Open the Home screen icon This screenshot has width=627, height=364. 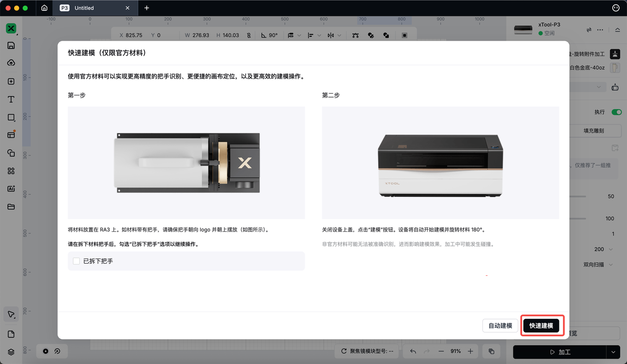click(x=45, y=8)
